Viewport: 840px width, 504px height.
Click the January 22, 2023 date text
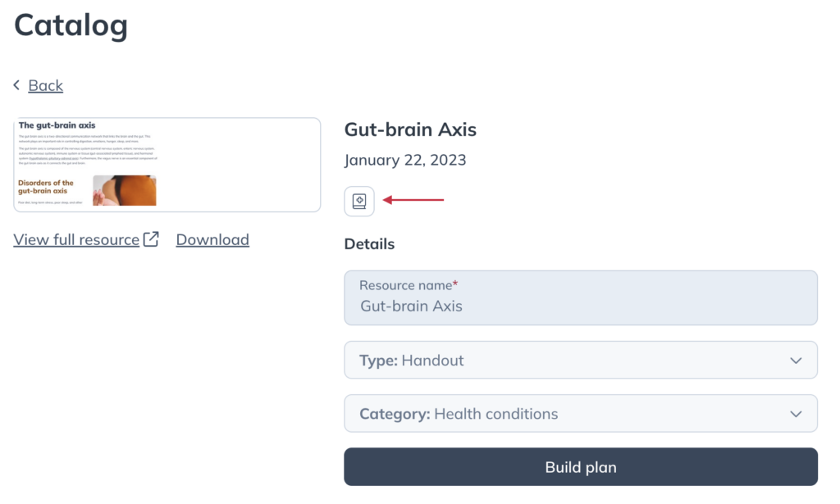point(405,160)
